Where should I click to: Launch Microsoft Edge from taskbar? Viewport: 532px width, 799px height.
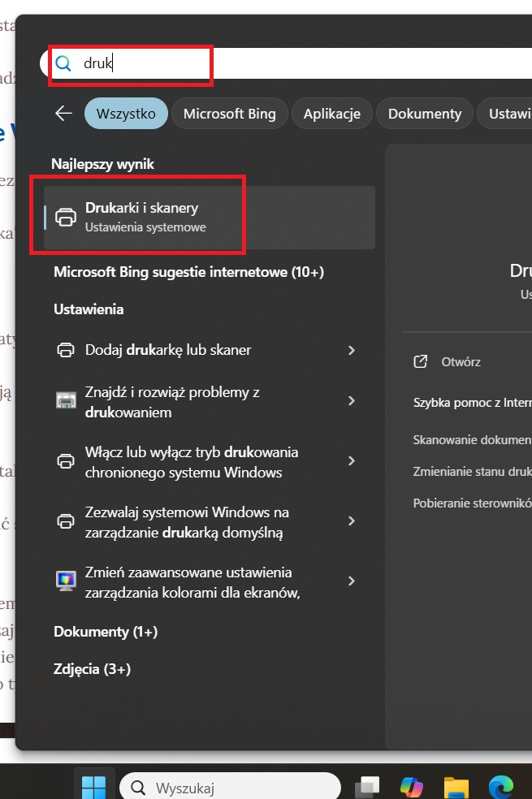pos(501,786)
